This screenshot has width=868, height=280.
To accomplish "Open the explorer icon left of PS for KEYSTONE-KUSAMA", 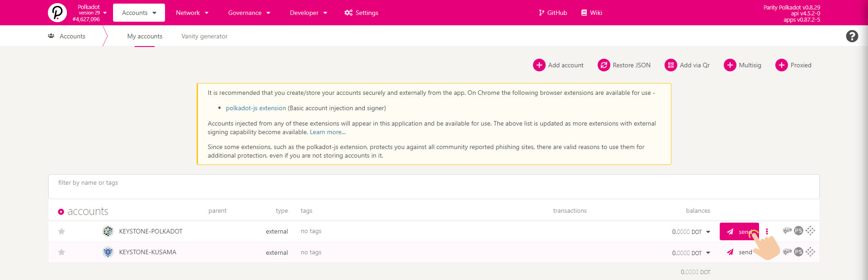I will pos(787,252).
